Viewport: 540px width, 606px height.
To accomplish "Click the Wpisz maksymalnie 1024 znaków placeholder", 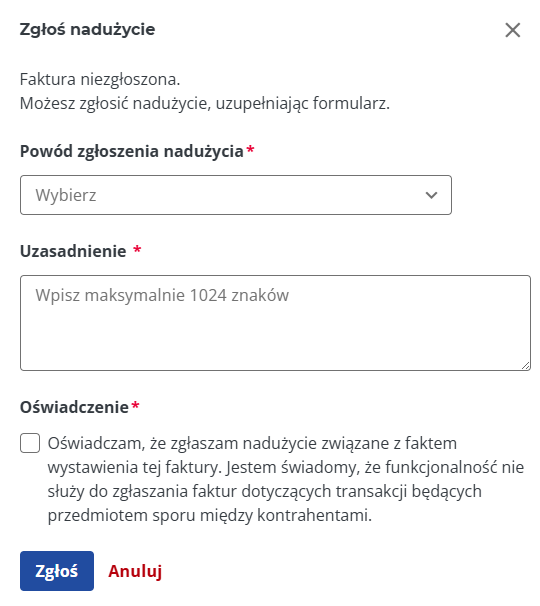I will (162, 295).
